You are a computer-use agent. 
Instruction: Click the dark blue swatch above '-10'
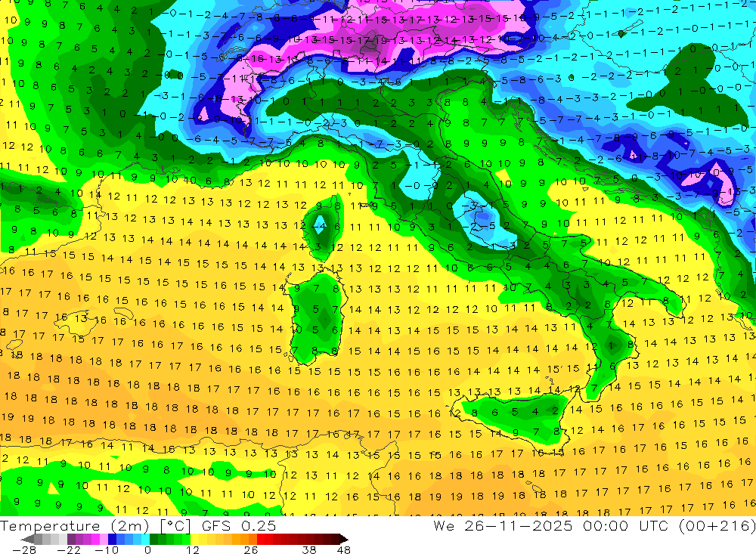(x=112, y=539)
